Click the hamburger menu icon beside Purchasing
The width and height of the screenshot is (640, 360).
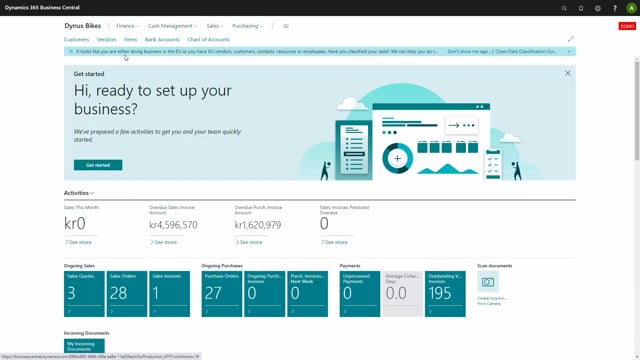point(286,26)
